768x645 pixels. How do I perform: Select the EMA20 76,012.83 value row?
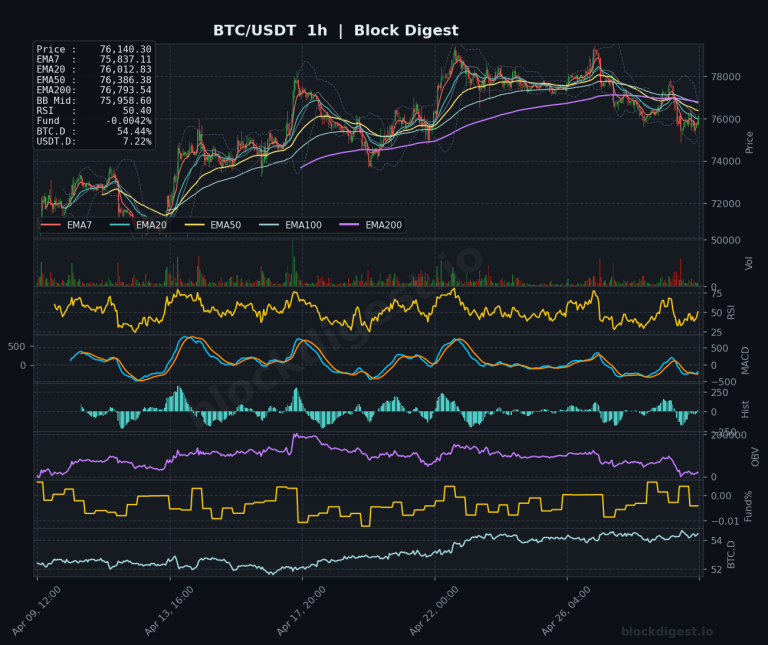pyautogui.click(x=94, y=70)
